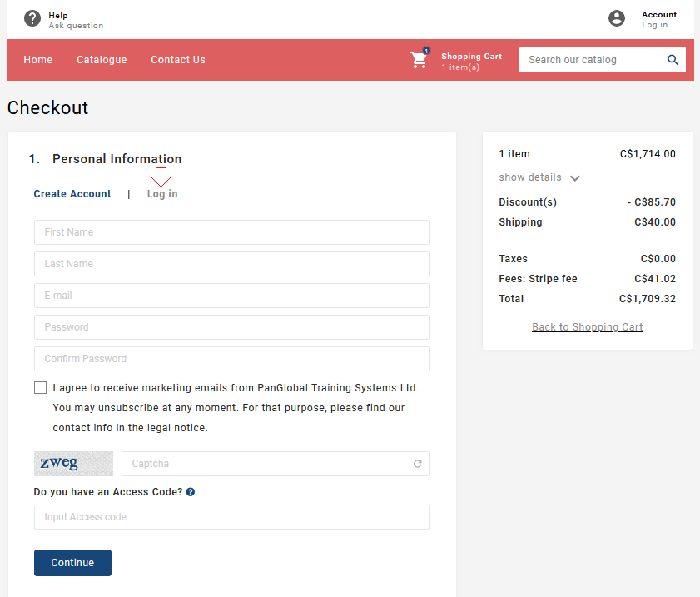Click the 1 item price C$1,714.00

[x=648, y=154]
